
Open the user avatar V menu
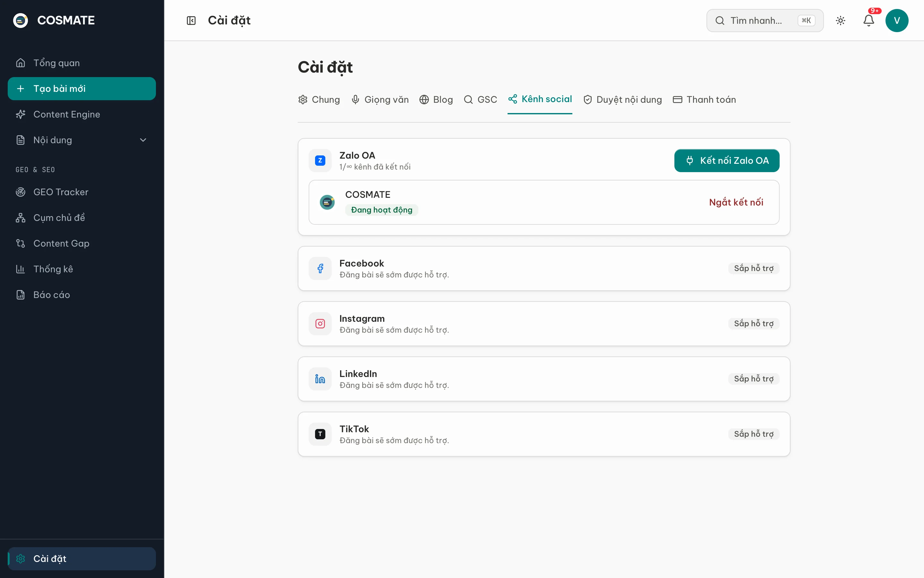[896, 21]
